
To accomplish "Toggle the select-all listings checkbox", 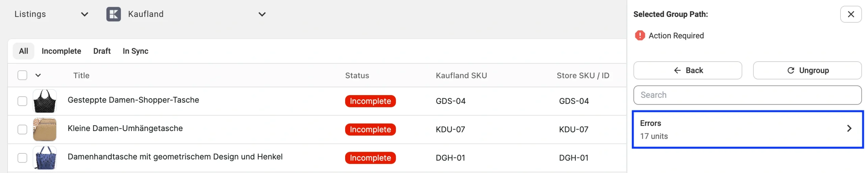I will (22, 75).
